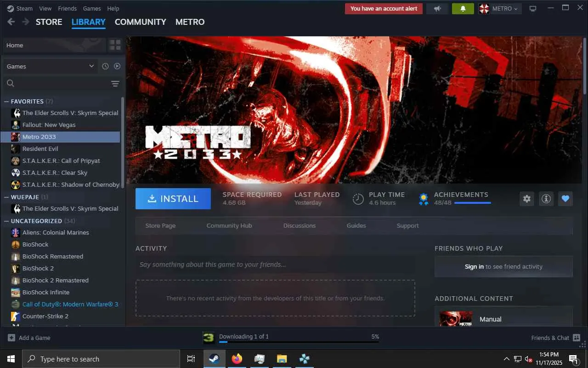588x368 pixels.
Task: Open the Help menu
Action: [x=113, y=8]
